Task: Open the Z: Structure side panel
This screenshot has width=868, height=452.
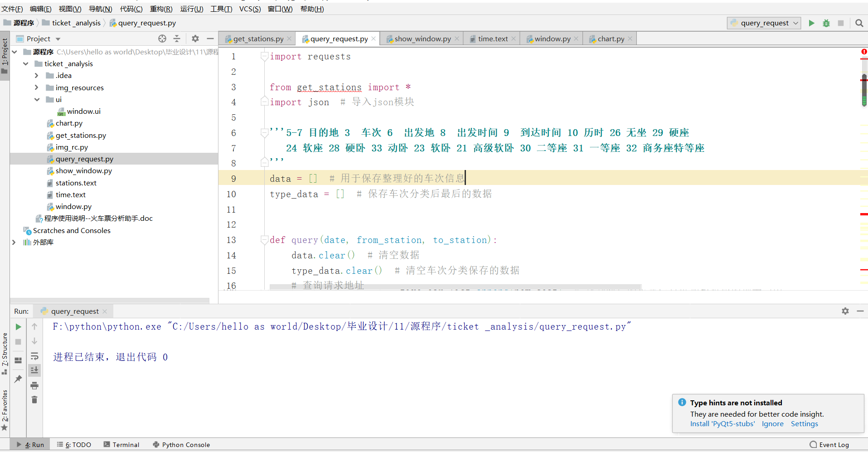Action: pos(5,353)
